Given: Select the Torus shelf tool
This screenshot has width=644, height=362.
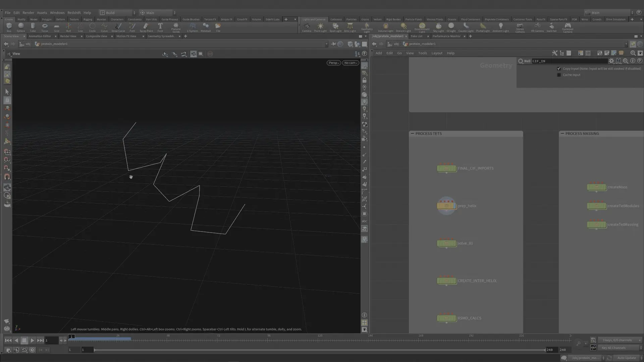Looking at the screenshot, I should 45,27.
